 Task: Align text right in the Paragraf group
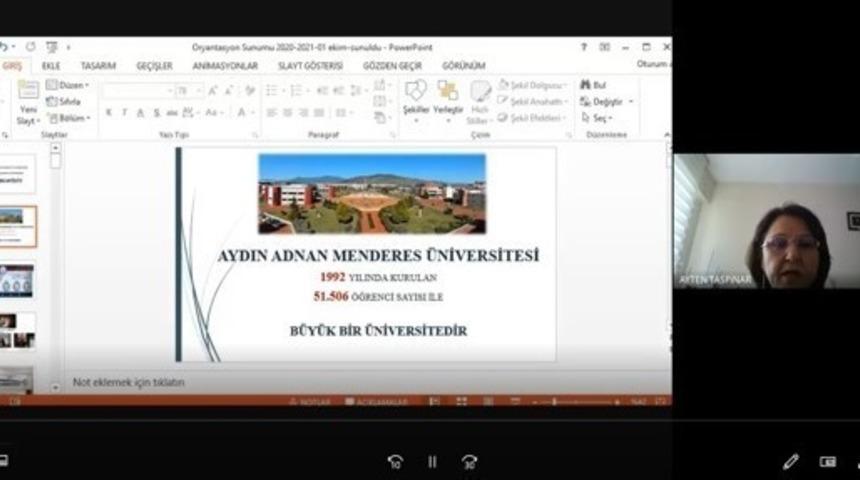tap(303, 113)
